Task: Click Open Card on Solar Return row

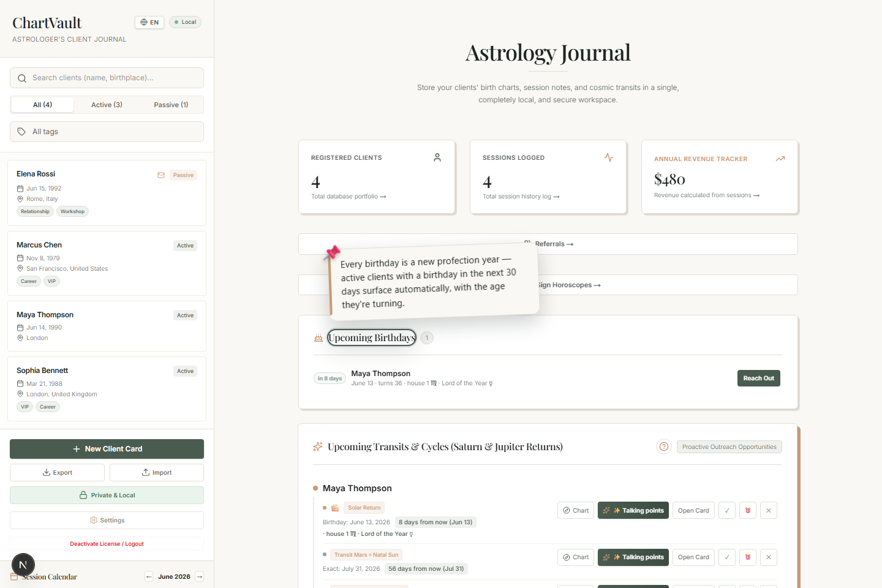Action: pos(693,510)
